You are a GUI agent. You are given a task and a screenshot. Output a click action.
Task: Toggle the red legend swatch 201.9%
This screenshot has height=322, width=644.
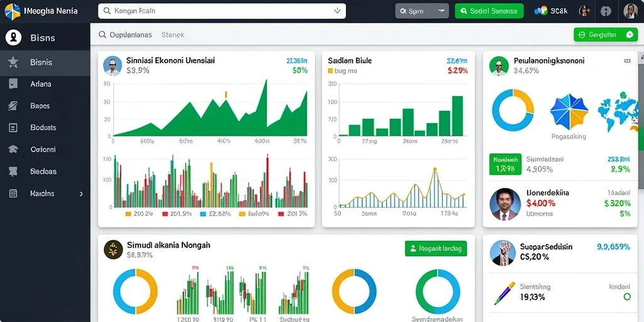coord(165,214)
